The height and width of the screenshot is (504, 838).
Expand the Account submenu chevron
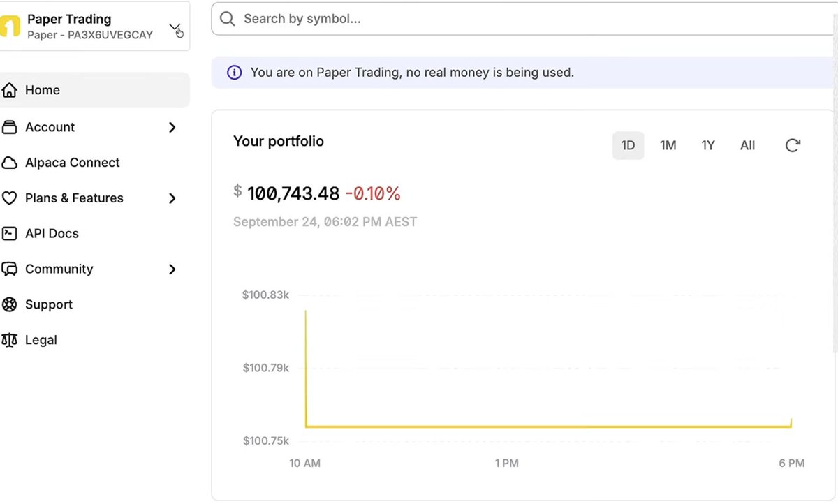172,127
